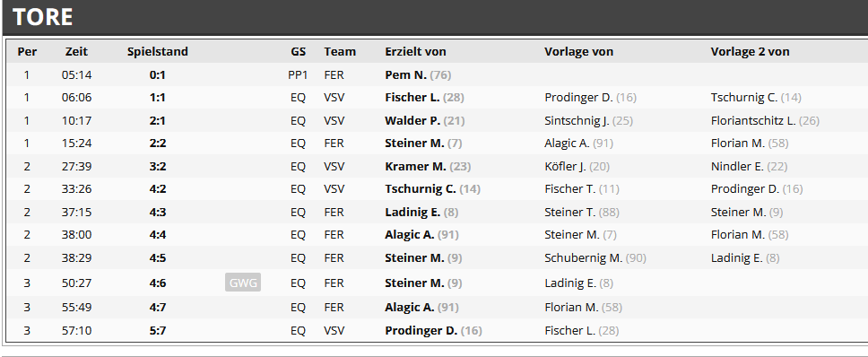Screen dimensions: 868x357
Task: Click assist Sintschnig J. (25)
Action: 588,120
